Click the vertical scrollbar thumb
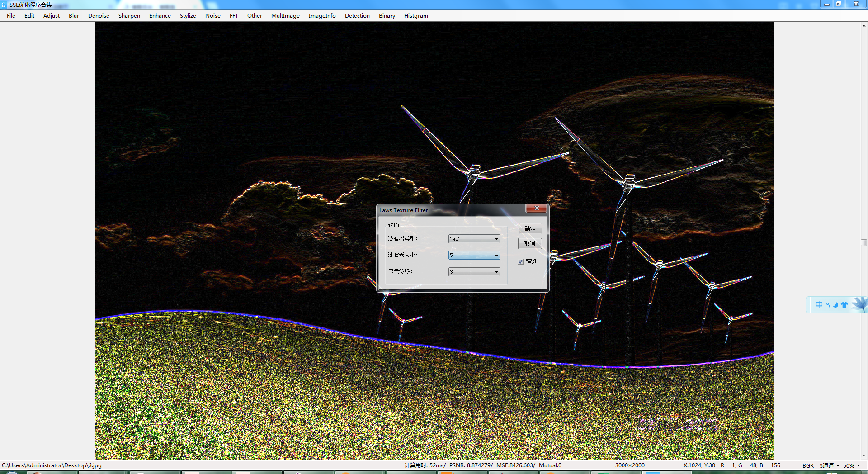Screen dimensions: 868x474 tap(864, 242)
